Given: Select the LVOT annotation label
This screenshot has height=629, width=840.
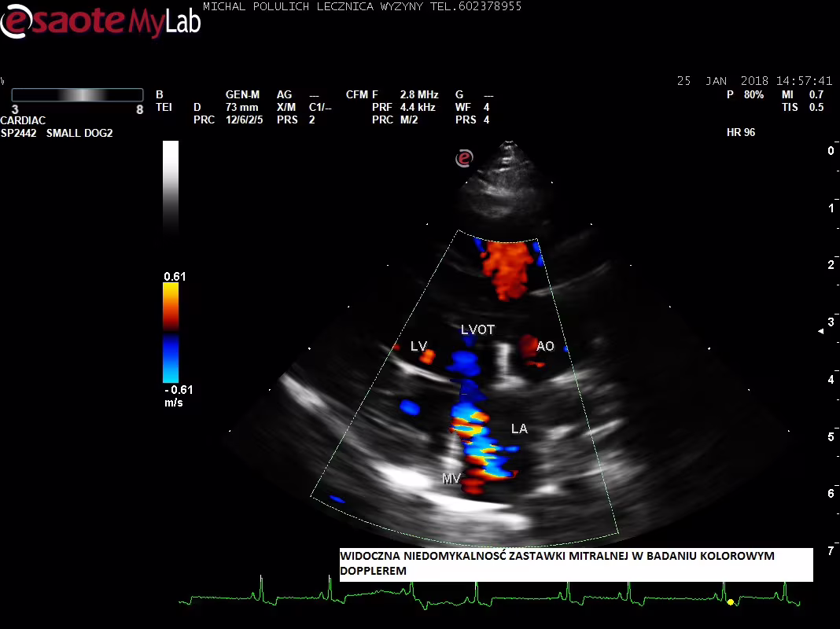Looking at the screenshot, I should point(477,330).
